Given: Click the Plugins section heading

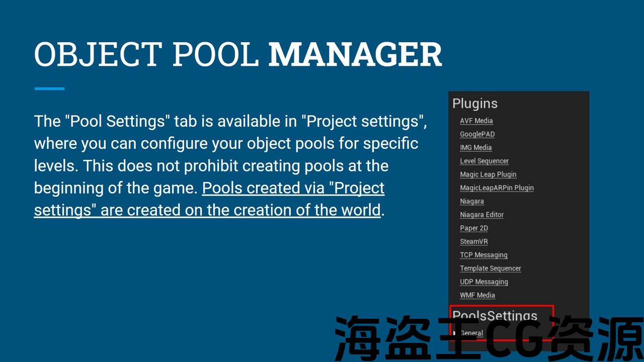Looking at the screenshot, I should pos(474,104).
